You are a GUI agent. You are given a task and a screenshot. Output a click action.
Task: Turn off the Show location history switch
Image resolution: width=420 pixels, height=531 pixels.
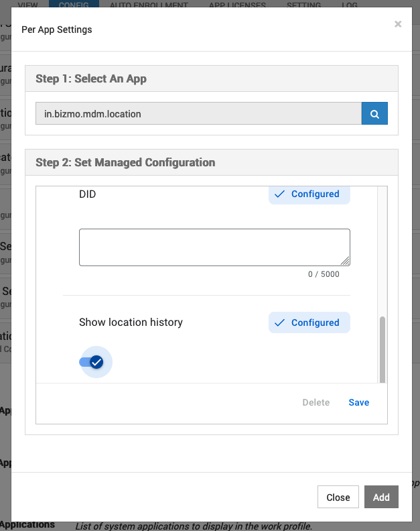(x=92, y=362)
